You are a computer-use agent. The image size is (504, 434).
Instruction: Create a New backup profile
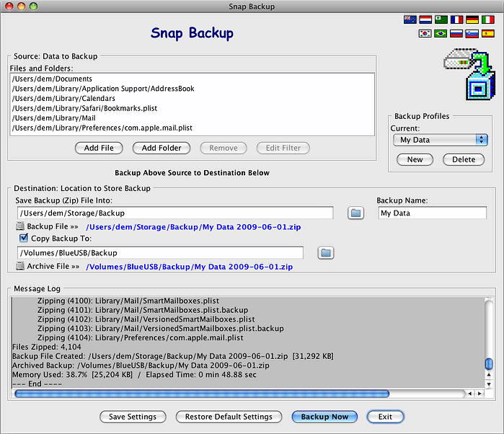pos(415,159)
